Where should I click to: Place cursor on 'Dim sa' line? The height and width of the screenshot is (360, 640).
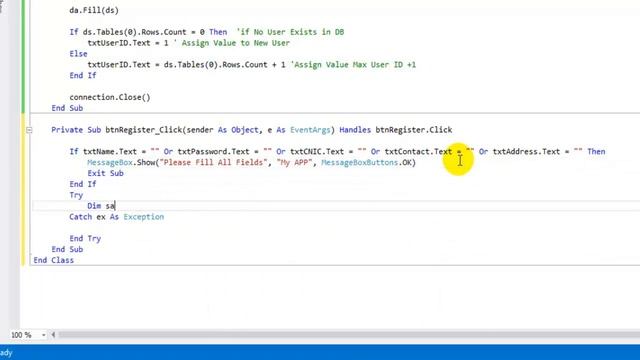coord(101,206)
